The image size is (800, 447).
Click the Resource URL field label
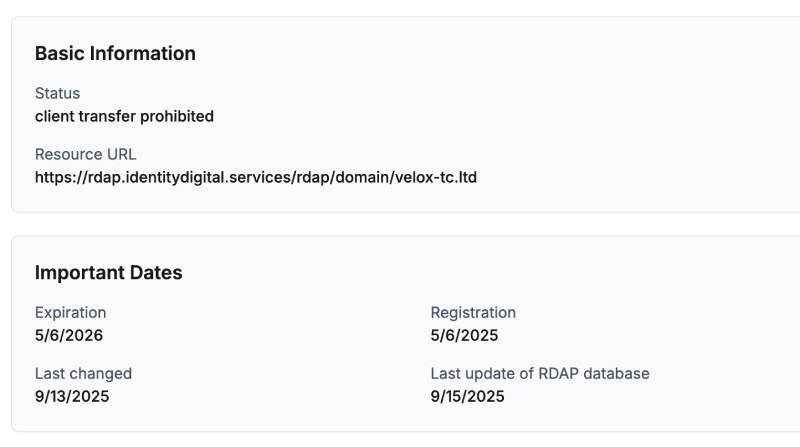(85, 154)
